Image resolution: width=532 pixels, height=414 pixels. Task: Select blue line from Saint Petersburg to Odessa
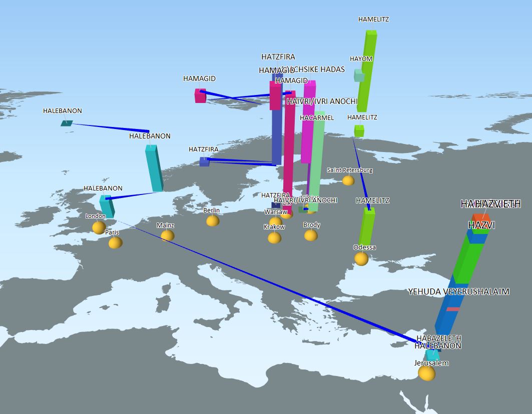[362, 174]
